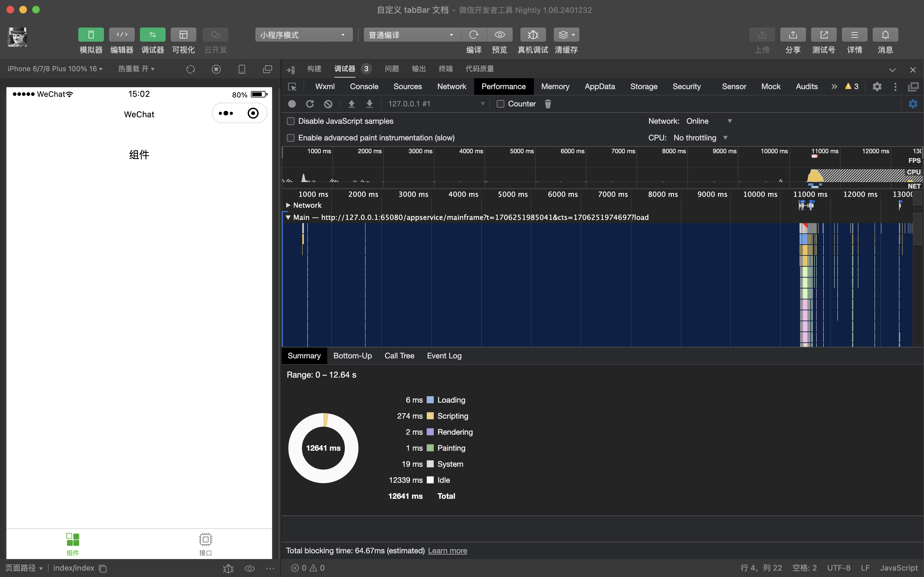Click the record performance profile button

point(292,104)
